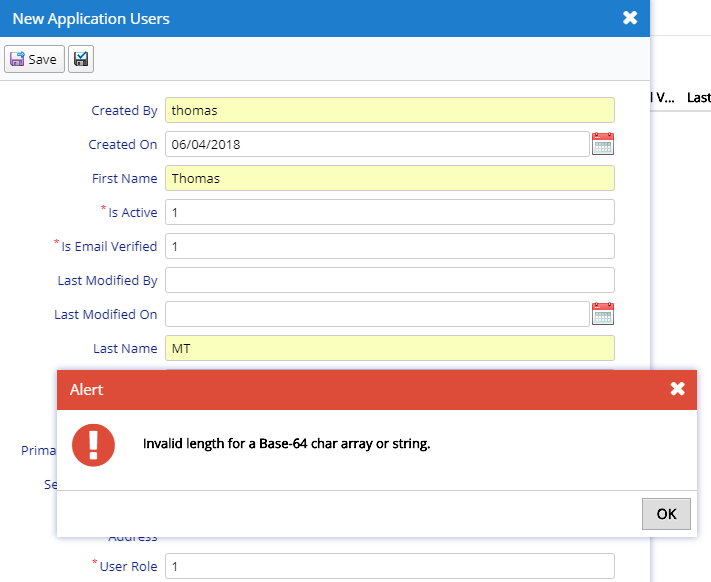Open the Created On calendar picker
Image resolution: width=711 pixels, height=582 pixels.
(603, 144)
